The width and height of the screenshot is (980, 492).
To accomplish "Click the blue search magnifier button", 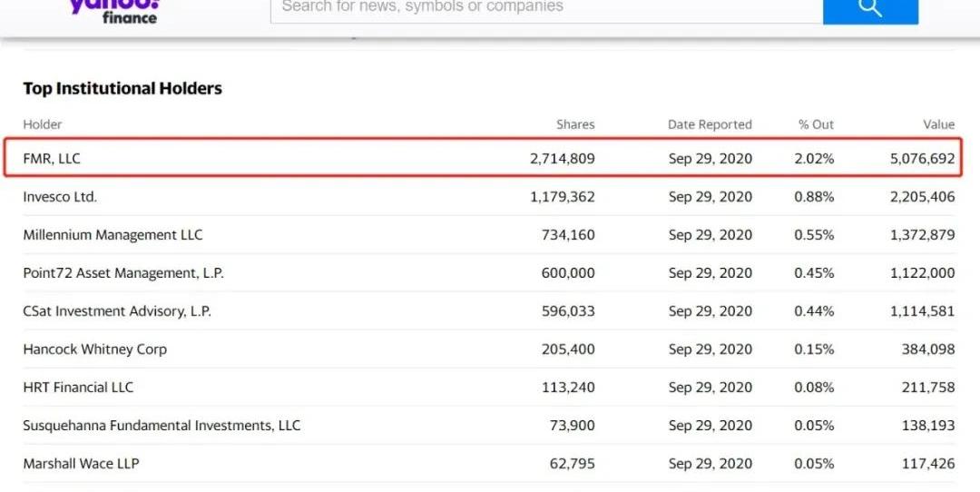I will (x=870, y=9).
